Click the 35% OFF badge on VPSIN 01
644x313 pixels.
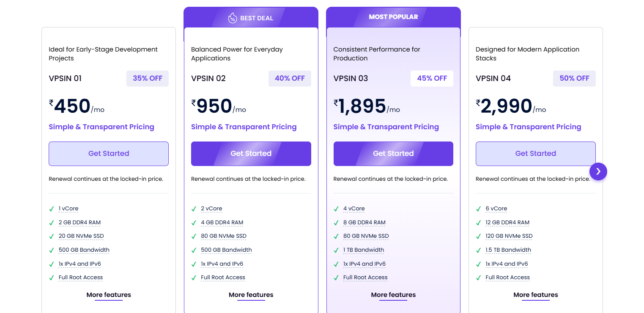pyautogui.click(x=147, y=78)
